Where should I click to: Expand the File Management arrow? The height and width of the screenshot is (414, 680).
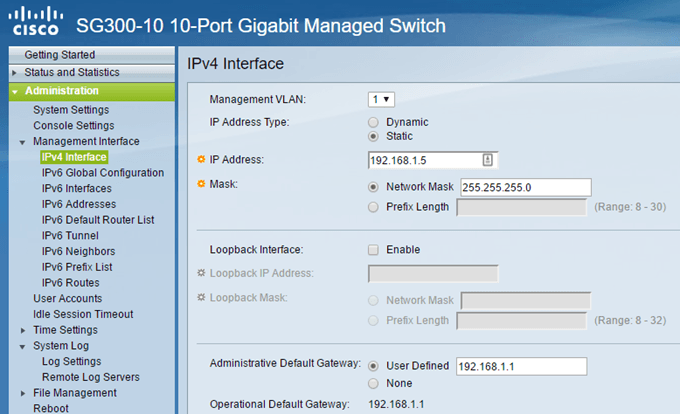point(23,394)
